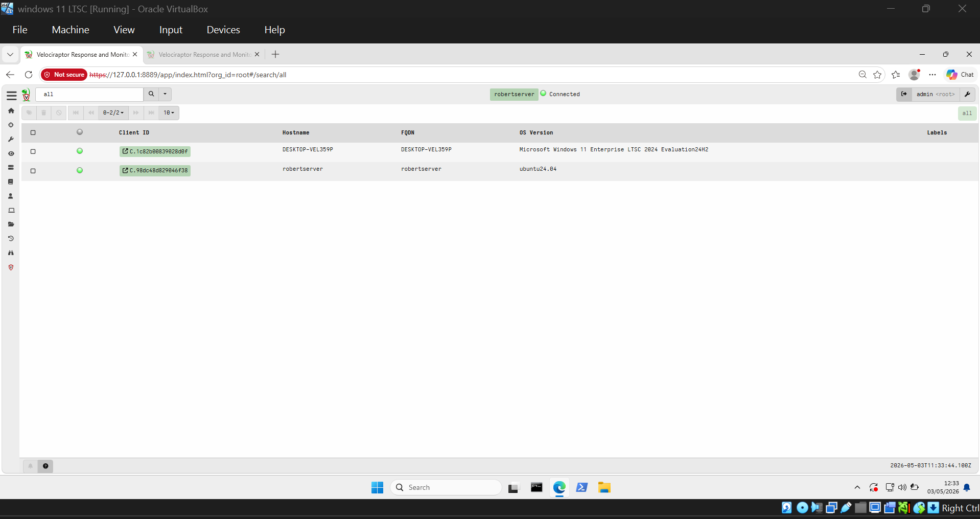Click the icon left of the help button
This screenshot has width=980, height=519.
coord(31,466)
